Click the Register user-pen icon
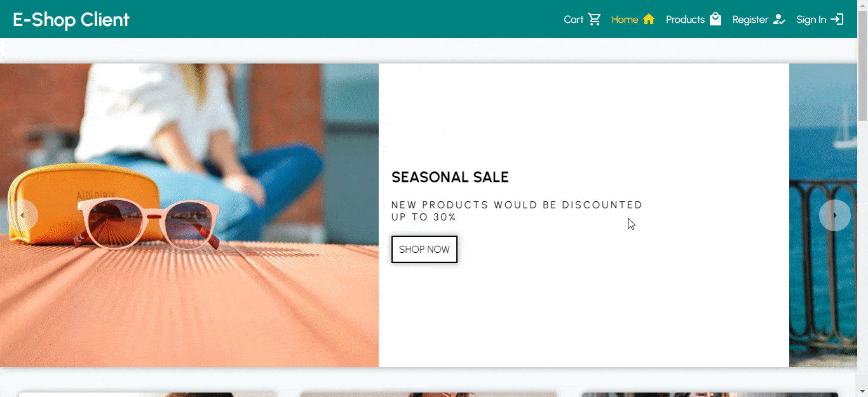Viewport: 868px width, 397px height. [x=779, y=19]
